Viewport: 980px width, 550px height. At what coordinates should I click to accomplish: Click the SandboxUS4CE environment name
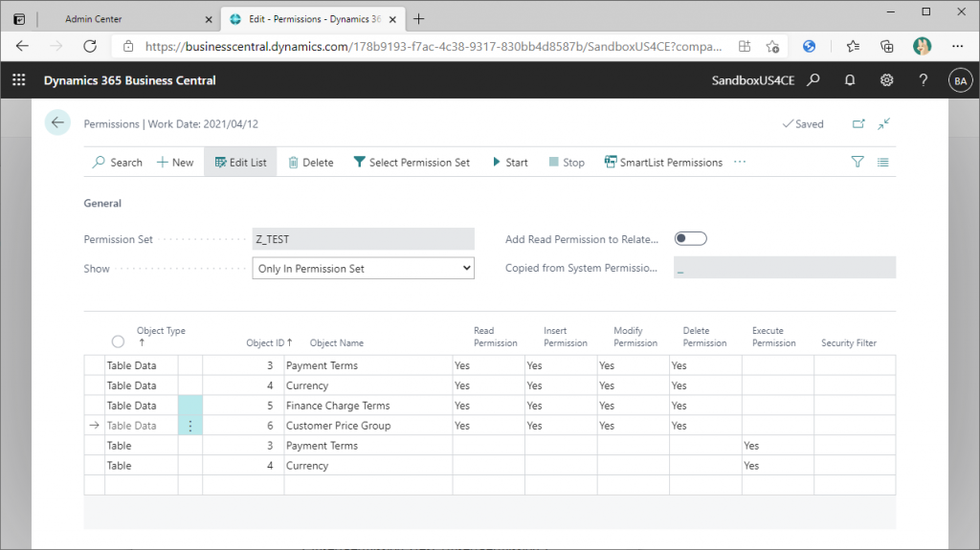[752, 80]
